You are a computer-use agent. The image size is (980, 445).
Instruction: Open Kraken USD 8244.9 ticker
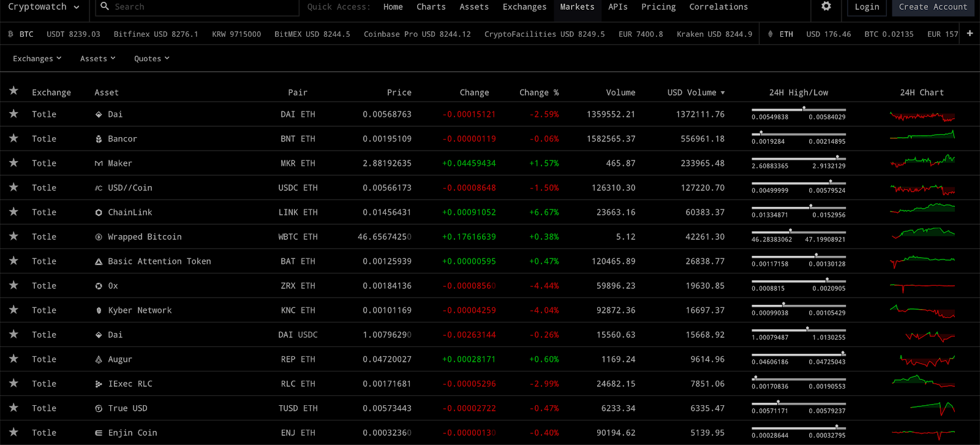click(x=714, y=34)
